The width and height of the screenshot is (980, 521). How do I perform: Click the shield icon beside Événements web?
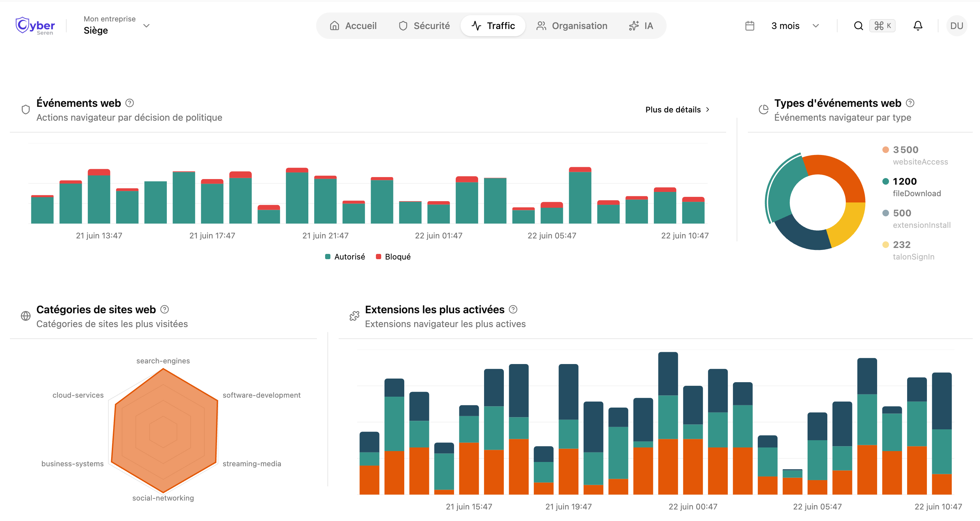click(x=25, y=109)
